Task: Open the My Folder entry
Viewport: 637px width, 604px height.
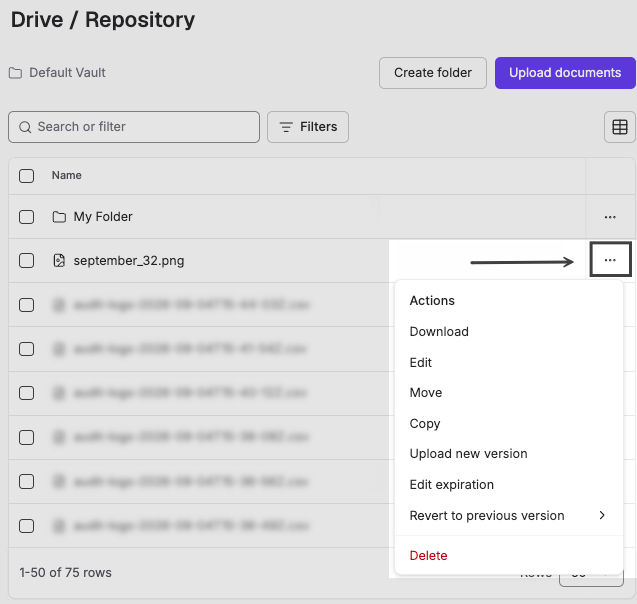Action: pos(103,217)
